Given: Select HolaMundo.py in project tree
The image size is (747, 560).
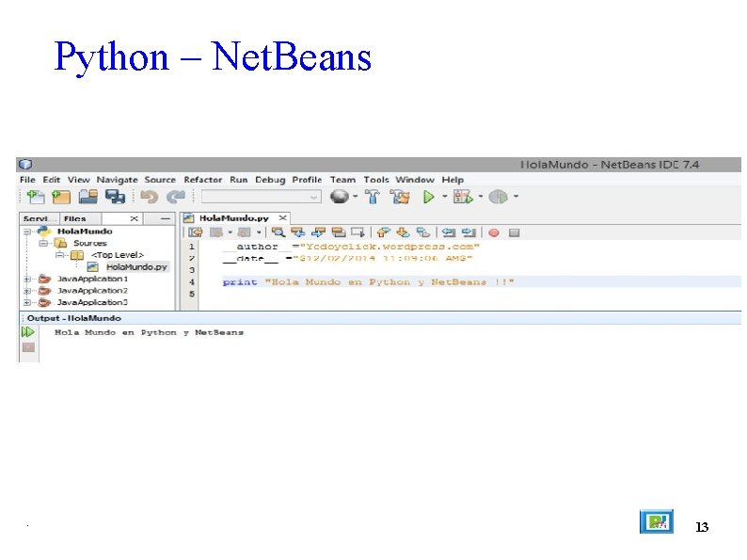Looking at the screenshot, I should point(136,267).
